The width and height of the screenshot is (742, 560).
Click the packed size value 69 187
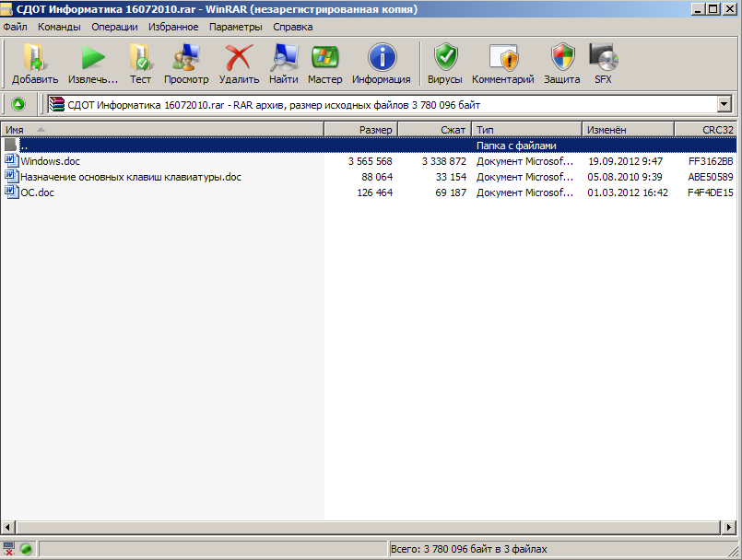[451, 192]
